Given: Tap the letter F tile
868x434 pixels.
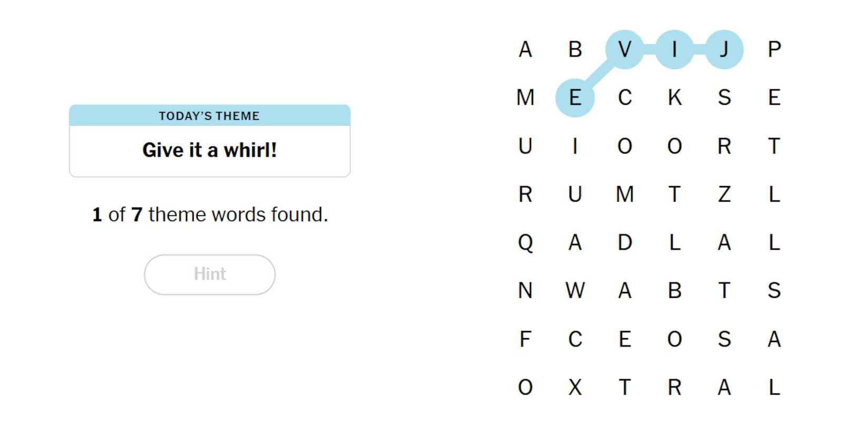Looking at the screenshot, I should 525,339.
